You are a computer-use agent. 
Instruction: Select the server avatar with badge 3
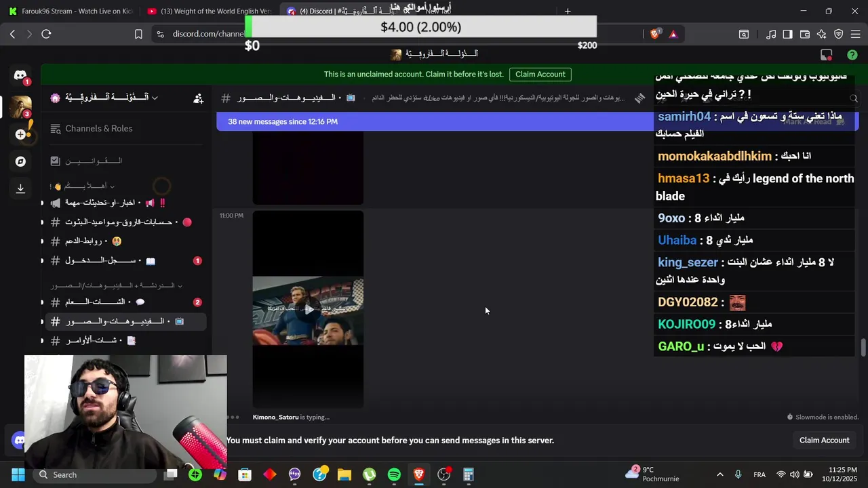click(20, 106)
